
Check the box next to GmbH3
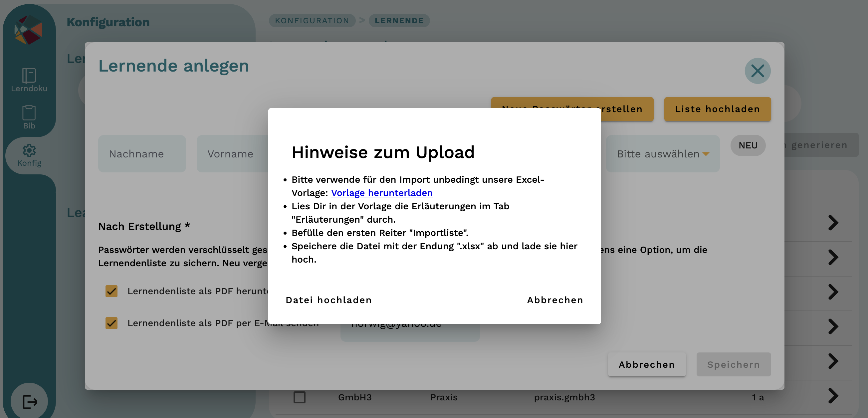coord(299,397)
